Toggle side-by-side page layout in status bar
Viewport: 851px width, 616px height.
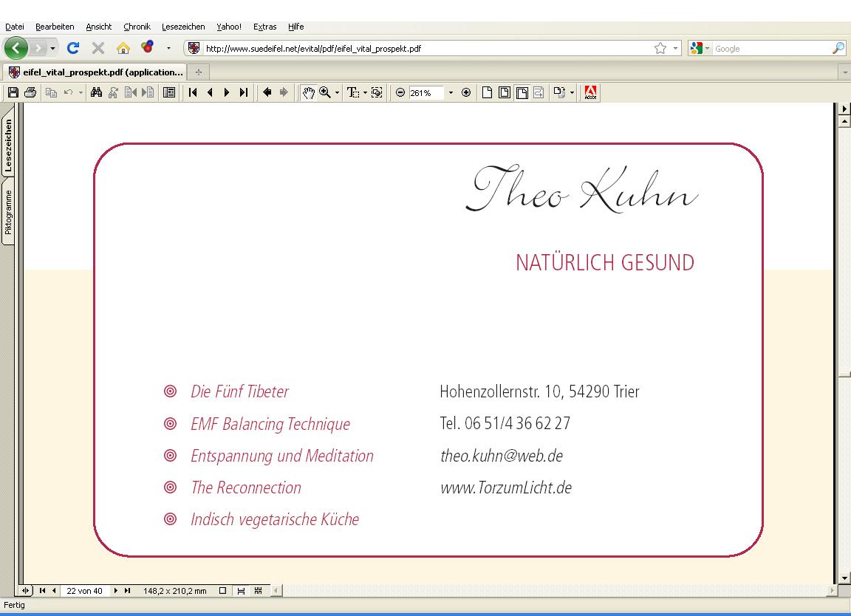pyautogui.click(x=258, y=591)
